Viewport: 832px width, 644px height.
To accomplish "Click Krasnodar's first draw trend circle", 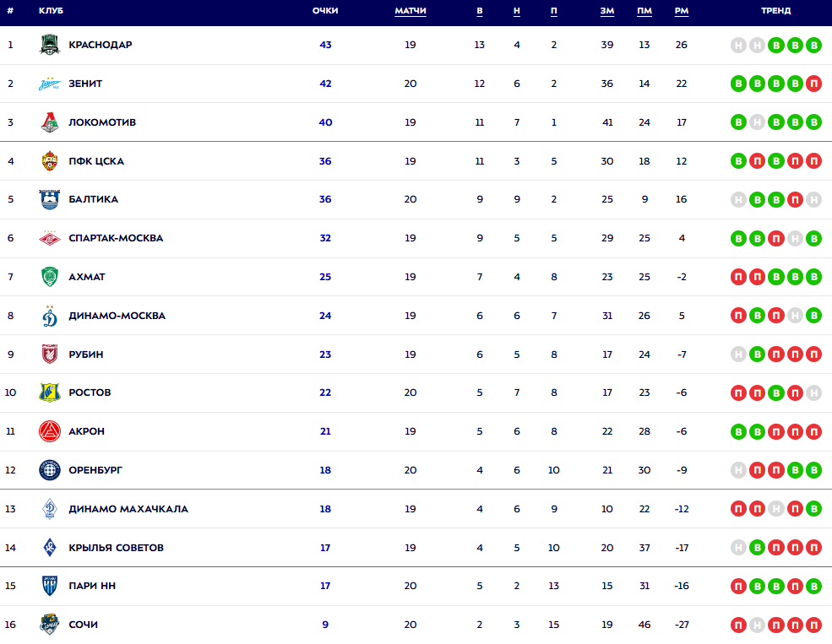I will pyautogui.click(x=739, y=45).
